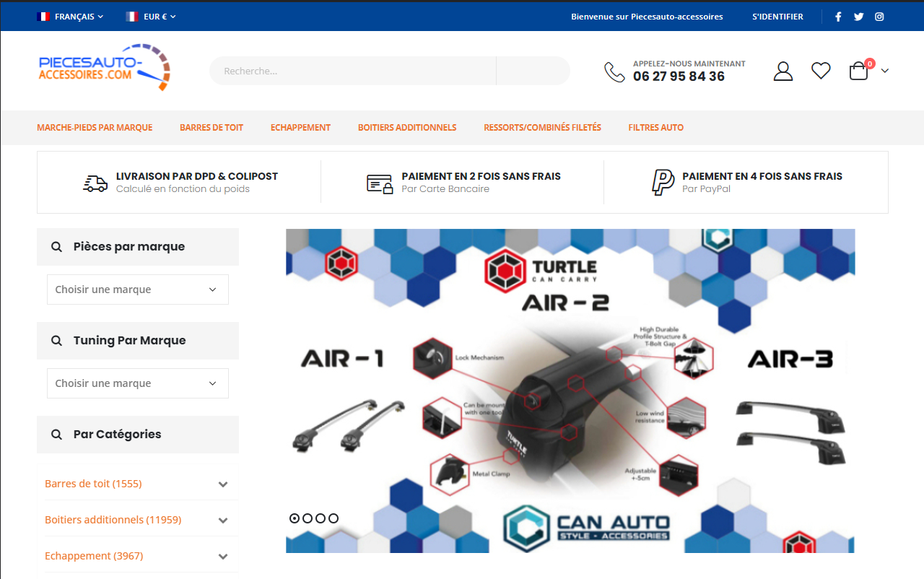Open Boitiers additionnels (11959) link
This screenshot has width=924, height=579.
pos(113,520)
